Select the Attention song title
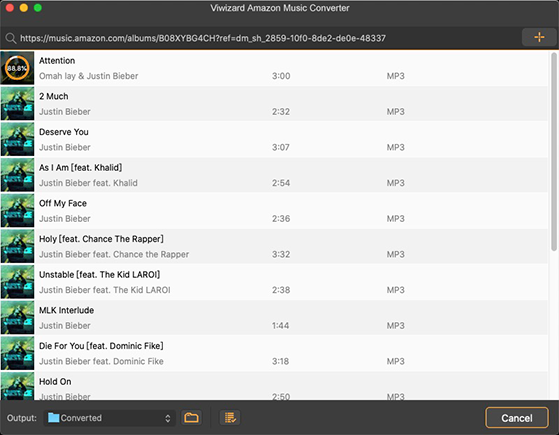 tap(57, 61)
